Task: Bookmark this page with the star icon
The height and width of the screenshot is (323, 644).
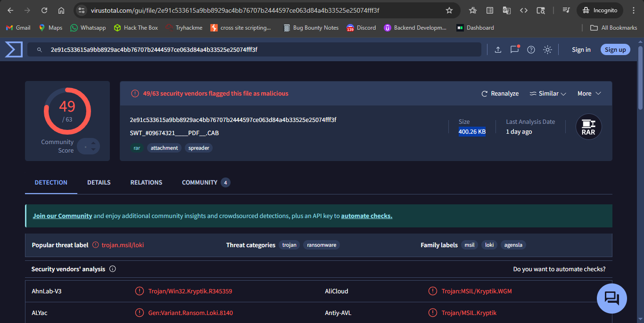Action: 449,10
